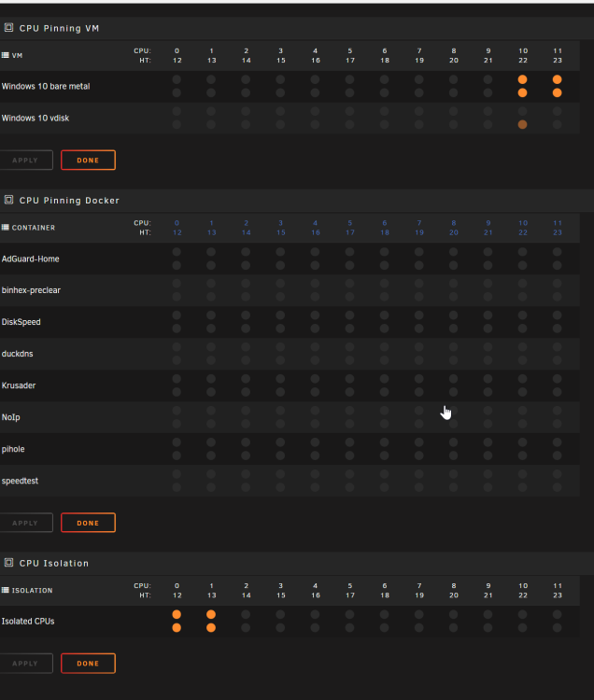594x700 pixels.
Task: Click the CPU Isolation heading
Action: tap(53, 564)
